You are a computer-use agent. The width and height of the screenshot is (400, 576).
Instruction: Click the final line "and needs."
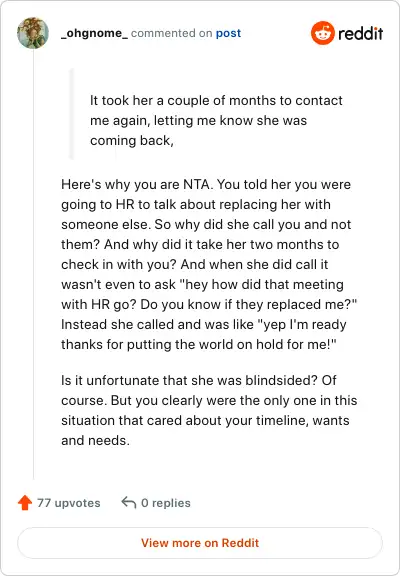coord(95,440)
